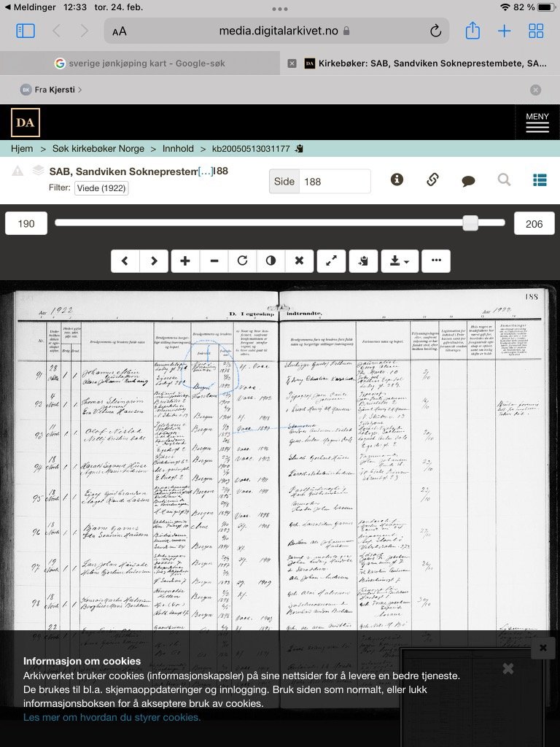Rotate the scanned page image
Viewport: 560px width, 747px height.
pyautogui.click(x=242, y=261)
